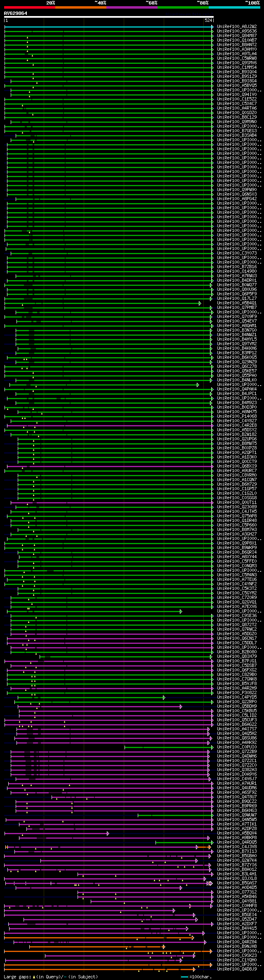This screenshot has height=980, width=264.
Task: Select the UniRef100_B2B080 label
Action: [237, 652]
